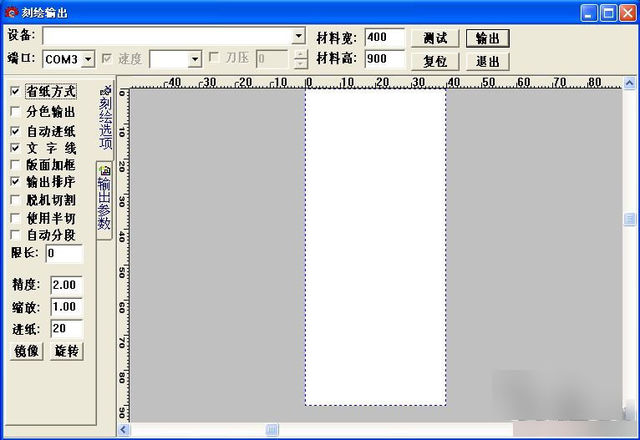The height and width of the screenshot is (440, 640).
Task: Enable 版面加框 checkbox
Action: 14,165
